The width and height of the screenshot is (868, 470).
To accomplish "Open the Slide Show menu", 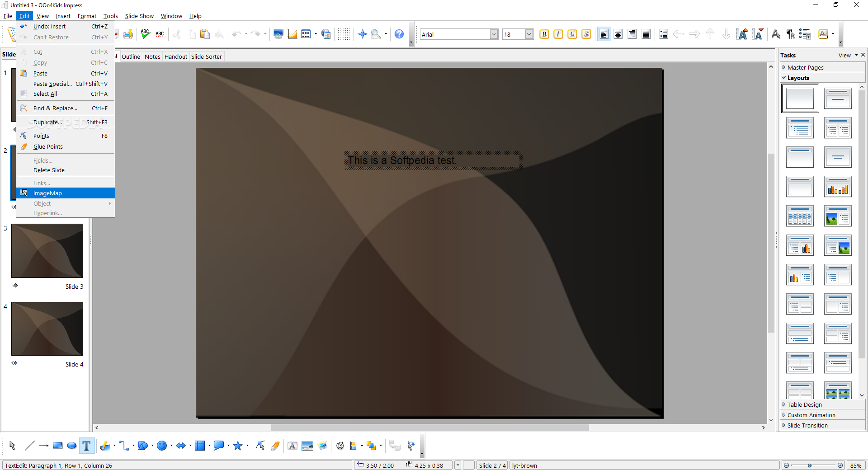I will coord(139,16).
